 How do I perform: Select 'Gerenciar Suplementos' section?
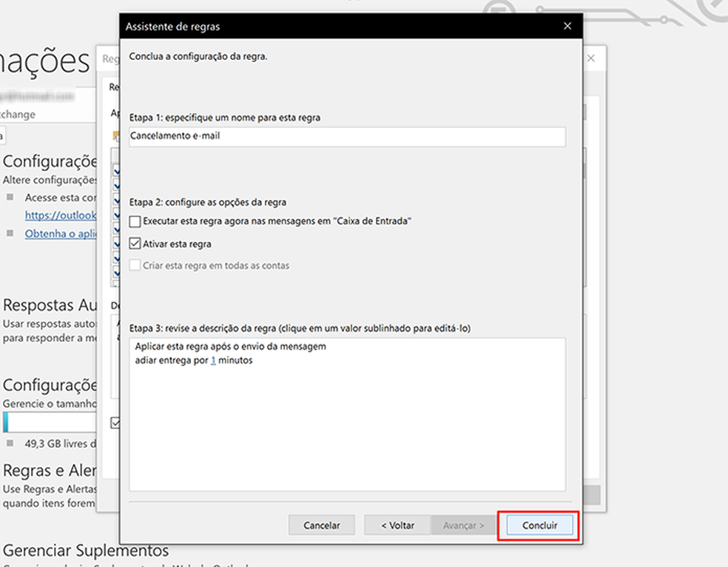pos(85,551)
